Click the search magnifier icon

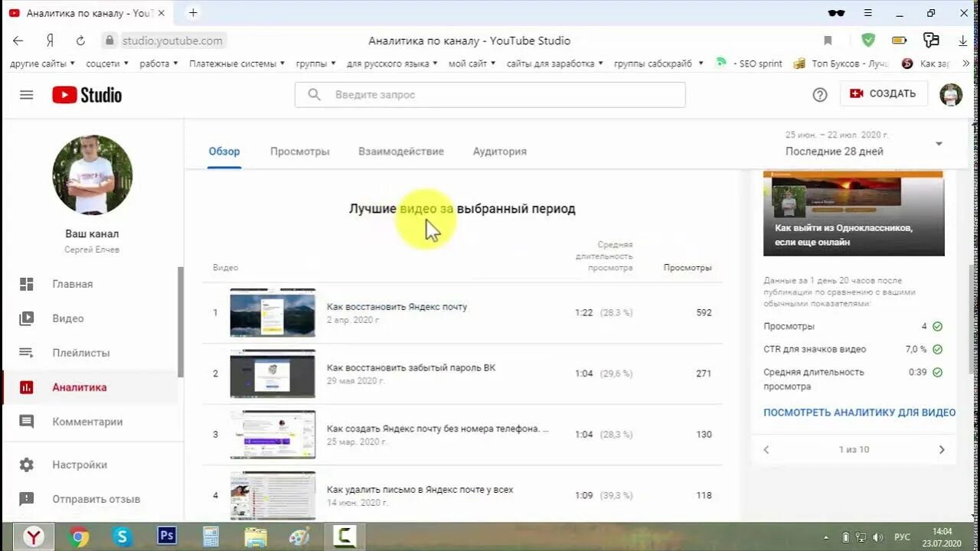click(x=314, y=94)
